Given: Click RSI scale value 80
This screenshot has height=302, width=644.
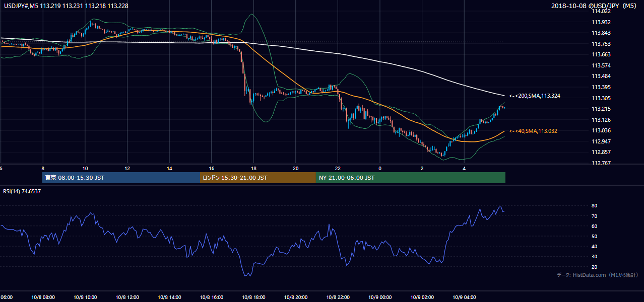Looking at the screenshot, I should [x=595, y=206].
